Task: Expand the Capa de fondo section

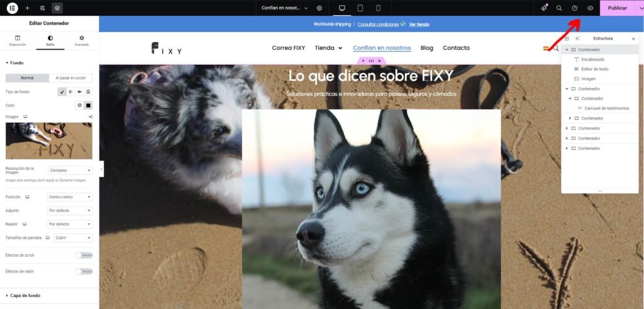Action: pyautogui.click(x=25, y=295)
